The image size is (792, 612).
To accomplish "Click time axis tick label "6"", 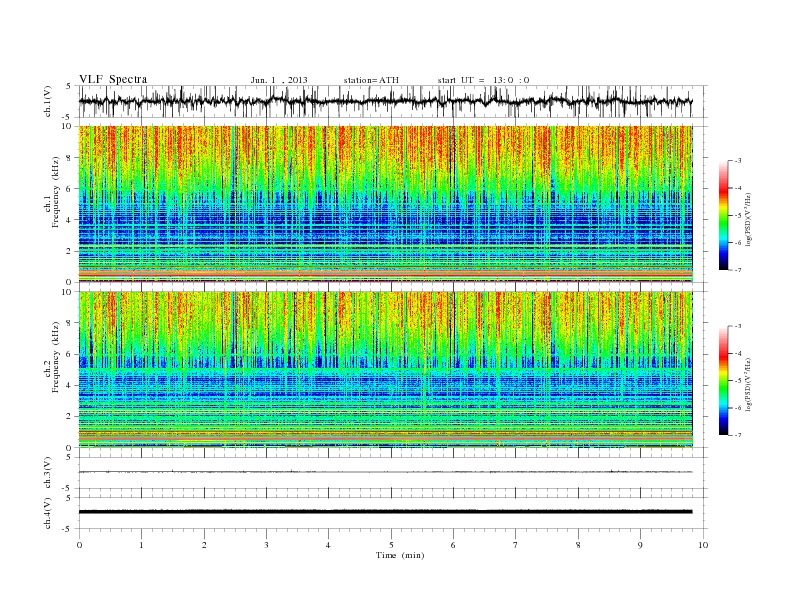I will coord(453,545).
